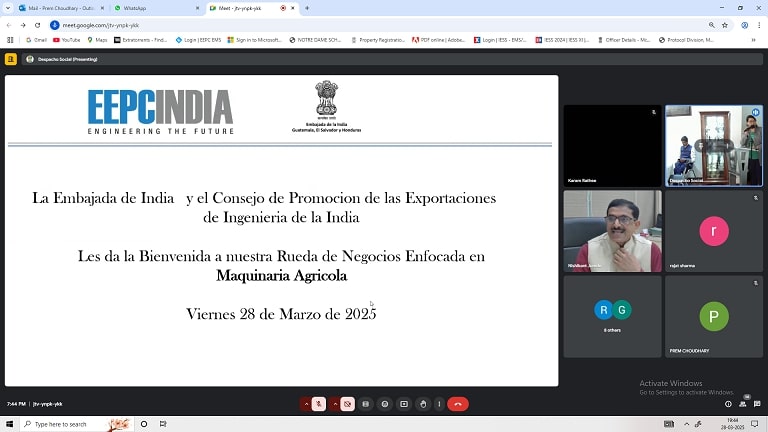Expand video settings arrow beside camera

coord(335,404)
